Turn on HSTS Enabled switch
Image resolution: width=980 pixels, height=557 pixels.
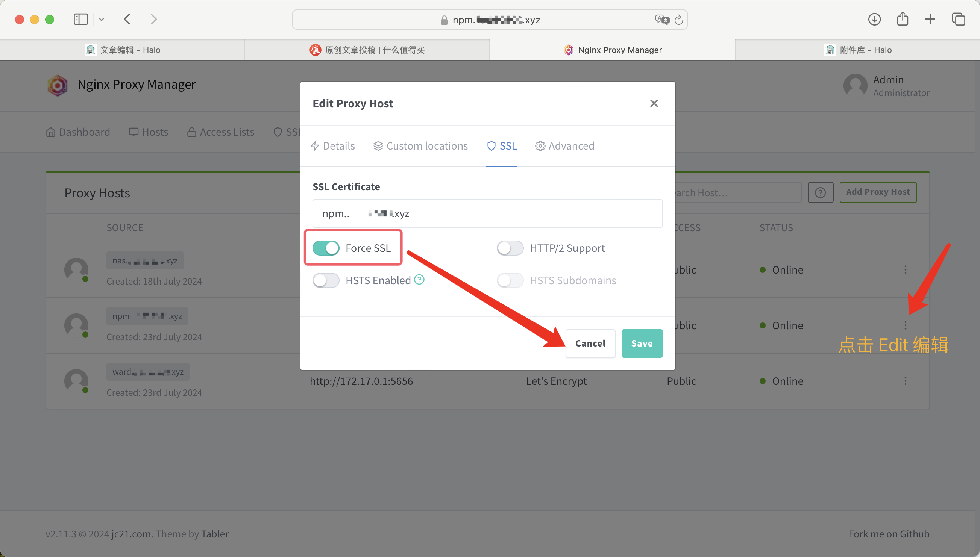[326, 280]
